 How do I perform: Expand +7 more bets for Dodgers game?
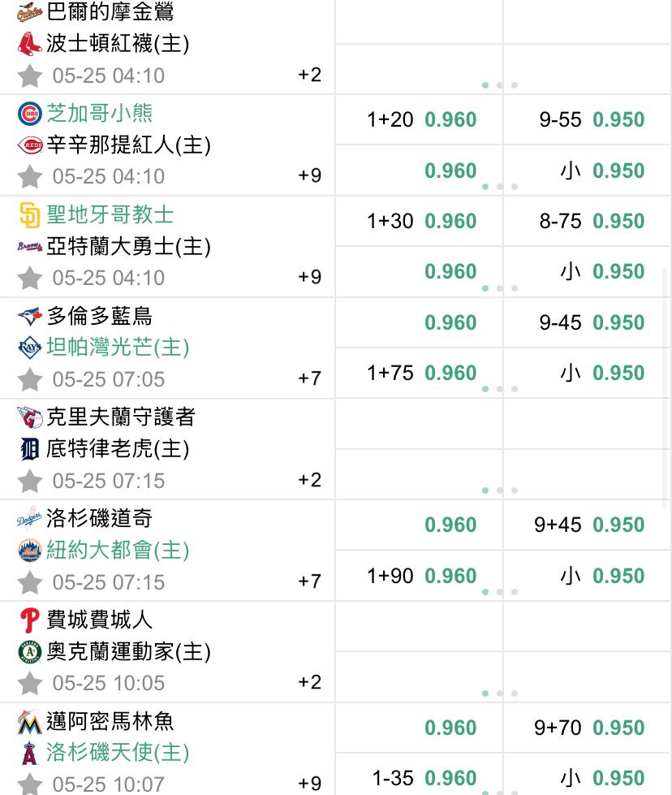tap(310, 581)
